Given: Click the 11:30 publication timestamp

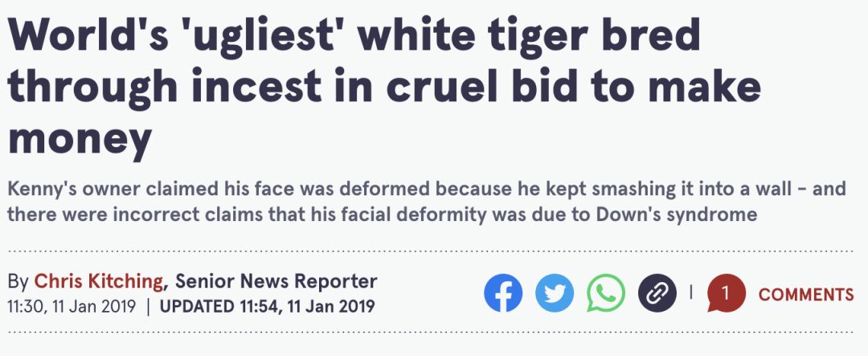Looking at the screenshot, I should pos(72,306).
